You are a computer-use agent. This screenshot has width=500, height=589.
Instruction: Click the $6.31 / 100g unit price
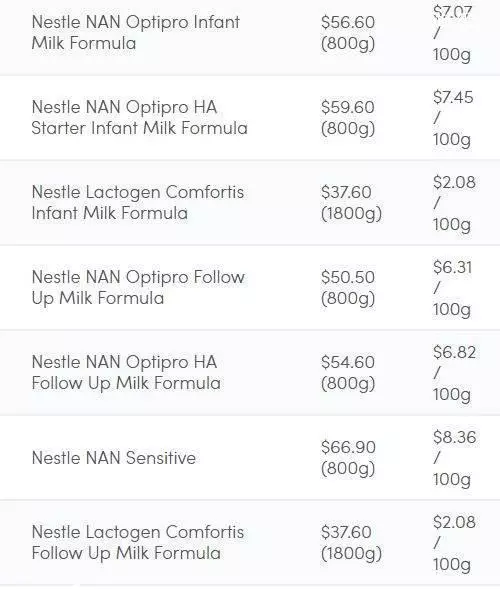click(x=452, y=288)
